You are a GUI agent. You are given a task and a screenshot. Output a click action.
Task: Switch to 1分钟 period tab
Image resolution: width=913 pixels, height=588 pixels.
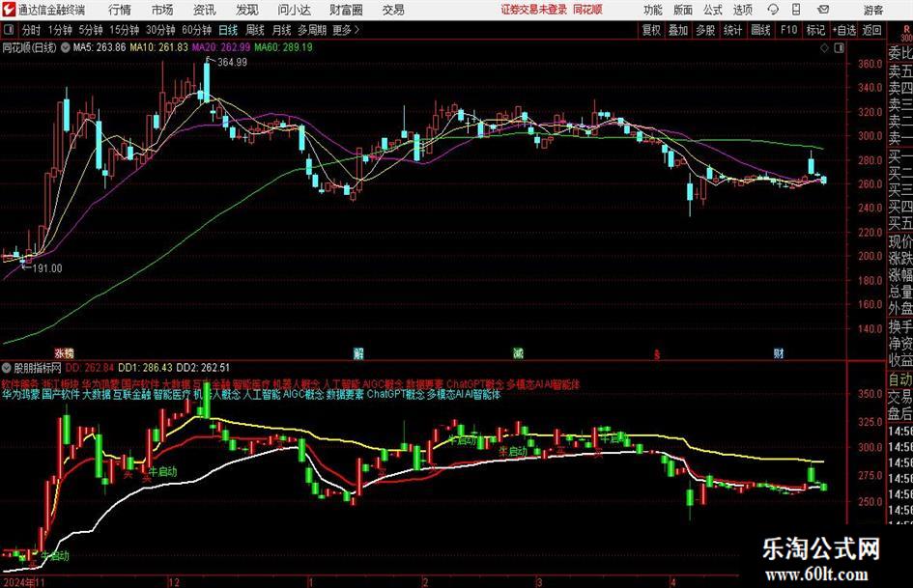(x=60, y=30)
